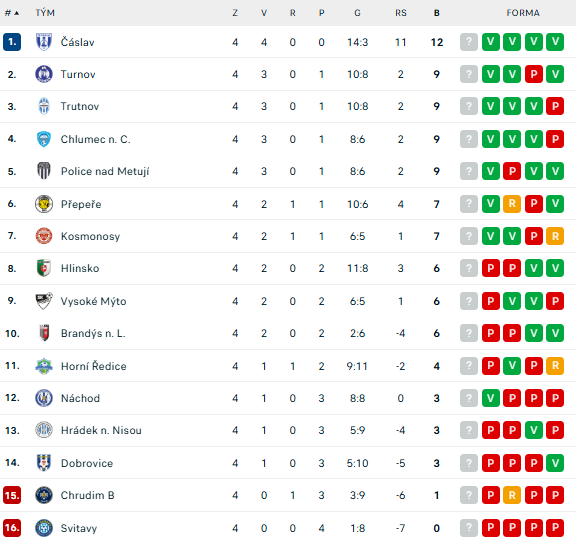Viewport: 576px width, 543px height.
Task: Sort standings by the RS column header
Action: pyautogui.click(x=401, y=13)
